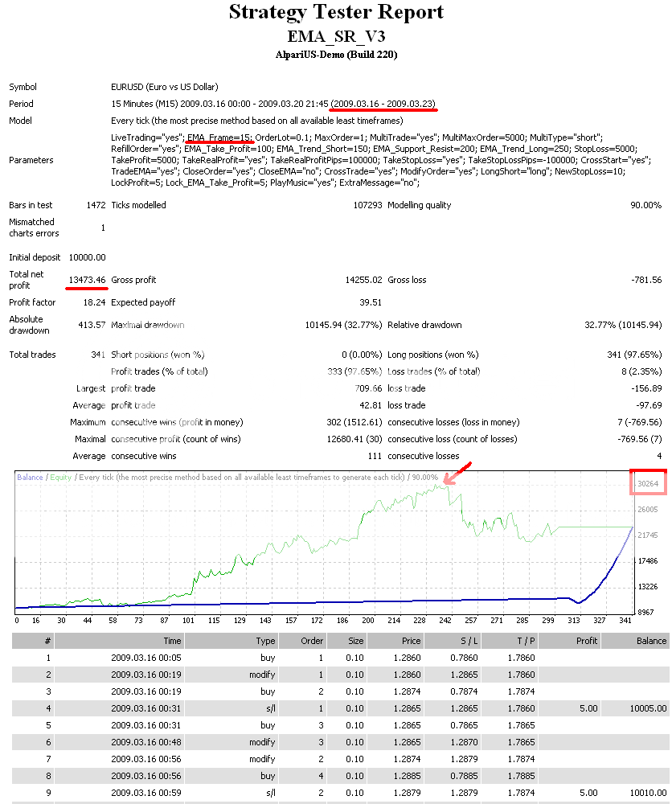Click the Equity legend label in chart
Image resolution: width=672 pixels, height=804 pixels.
pos(62,478)
